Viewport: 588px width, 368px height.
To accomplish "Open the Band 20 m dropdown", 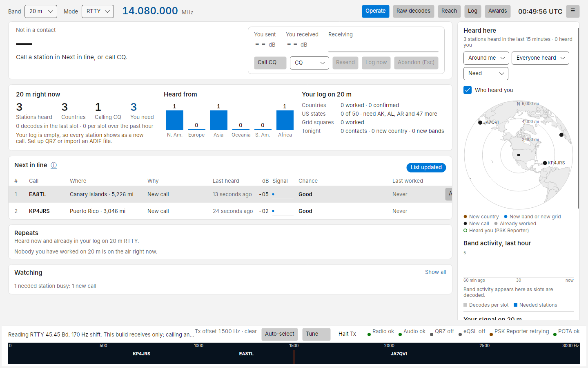I will point(41,11).
